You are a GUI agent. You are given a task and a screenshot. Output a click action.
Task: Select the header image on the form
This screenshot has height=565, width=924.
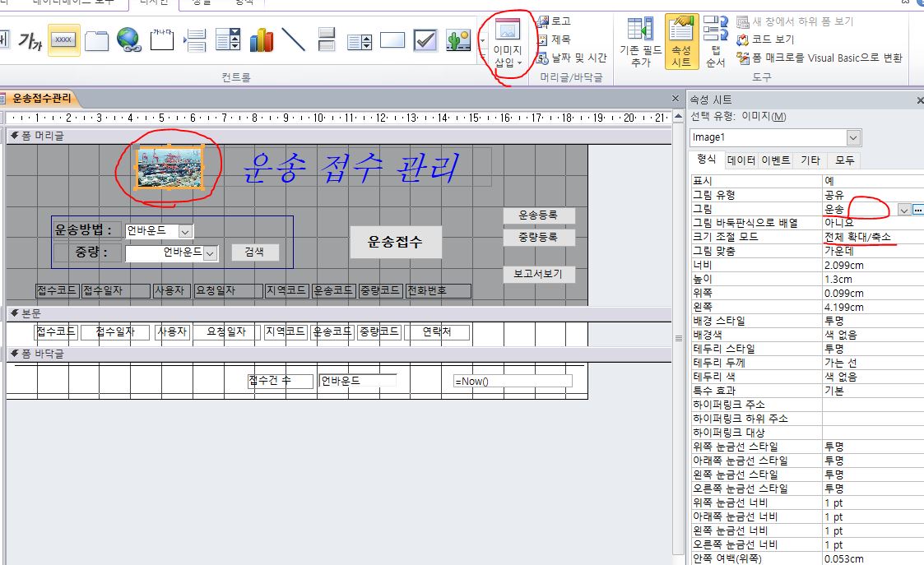(169, 169)
